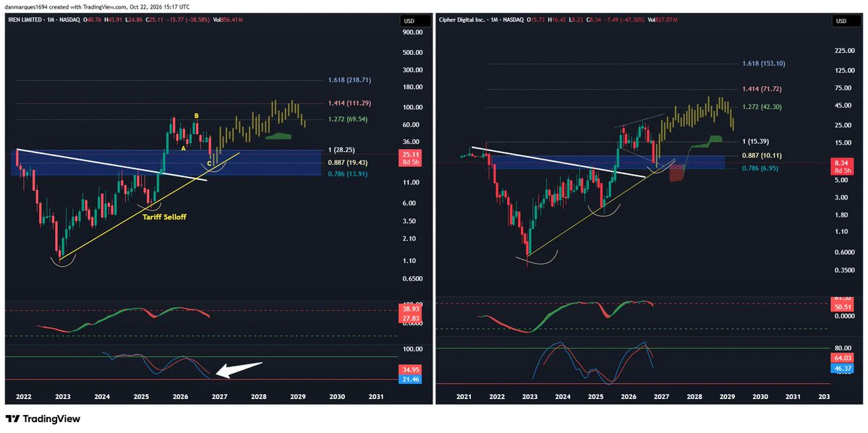This screenshot has width=868, height=433.
Task: Click 2031 on the IREN time axis
Action: pyautogui.click(x=376, y=397)
